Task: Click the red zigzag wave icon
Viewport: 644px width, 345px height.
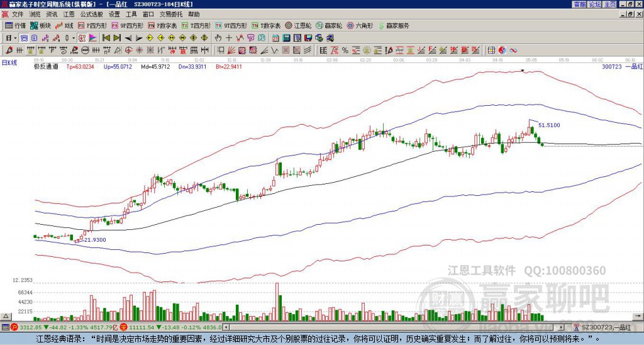Action: click(x=240, y=38)
